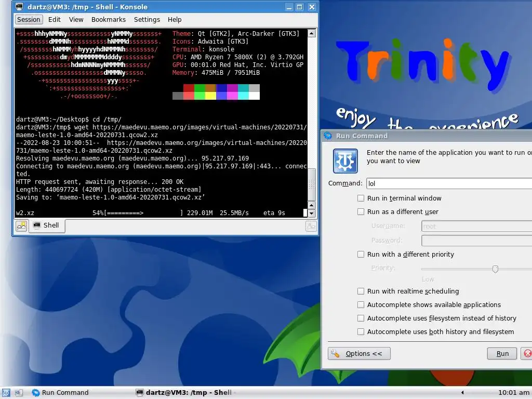Image resolution: width=532 pixels, height=399 pixels.
Task: Select the Shell tab in Konsole
Action: coord(47,225)
